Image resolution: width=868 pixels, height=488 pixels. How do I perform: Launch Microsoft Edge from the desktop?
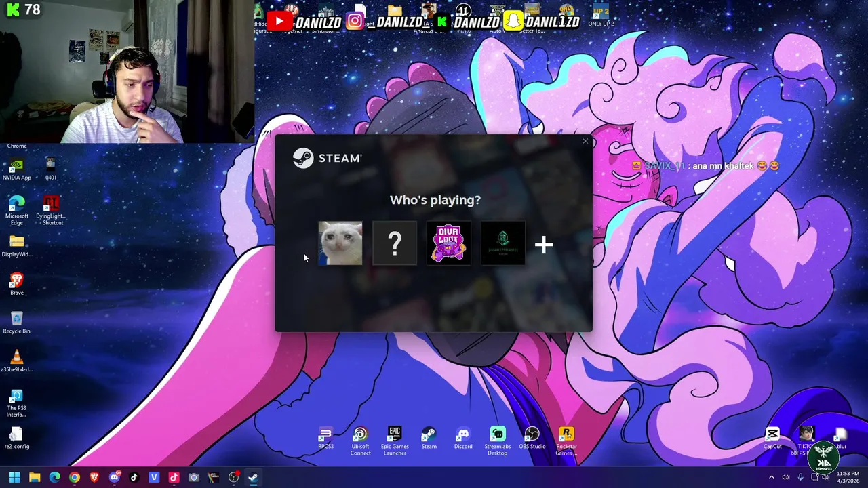(x=17, y=211)
